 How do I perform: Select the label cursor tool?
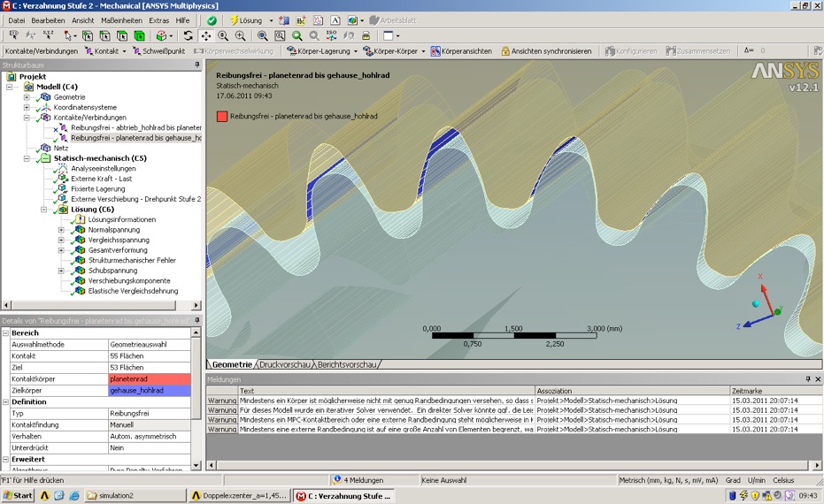[x=13, y=35]
